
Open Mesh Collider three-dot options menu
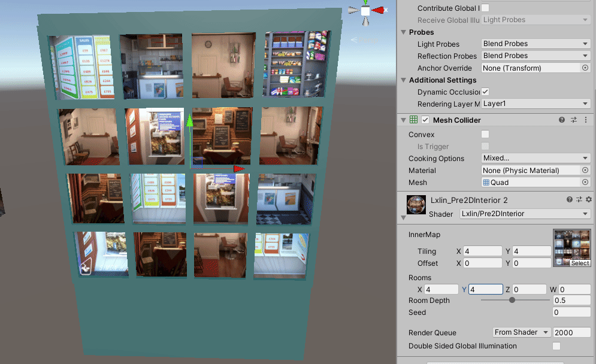tap(586, 120)
